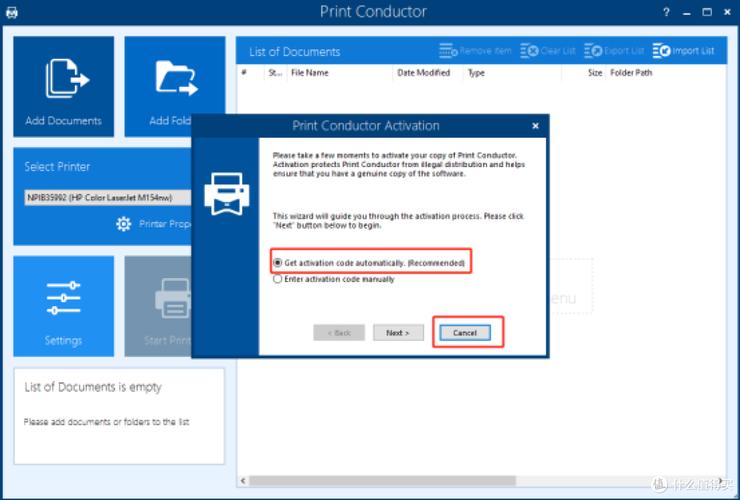Sort by Date Modified column header

click(428, 73)
